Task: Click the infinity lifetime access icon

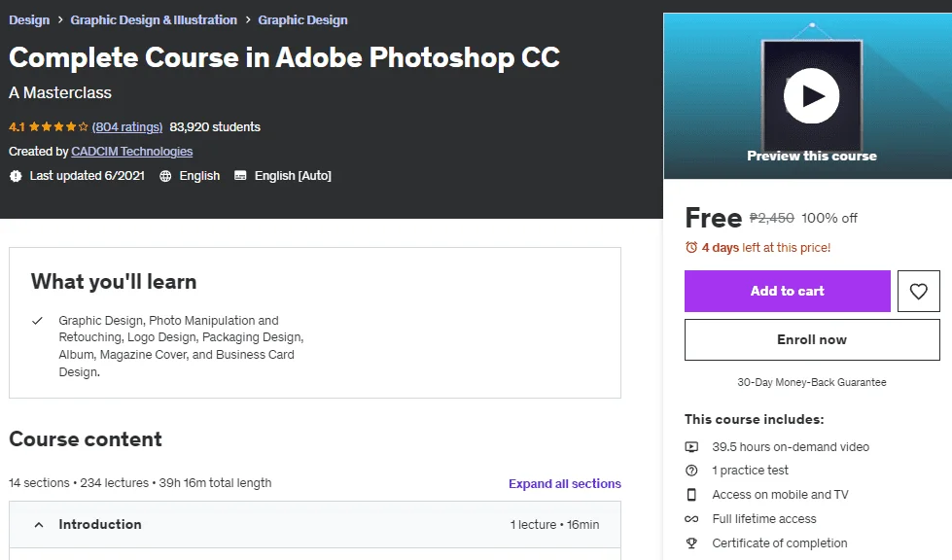Action: pos(691,519)
